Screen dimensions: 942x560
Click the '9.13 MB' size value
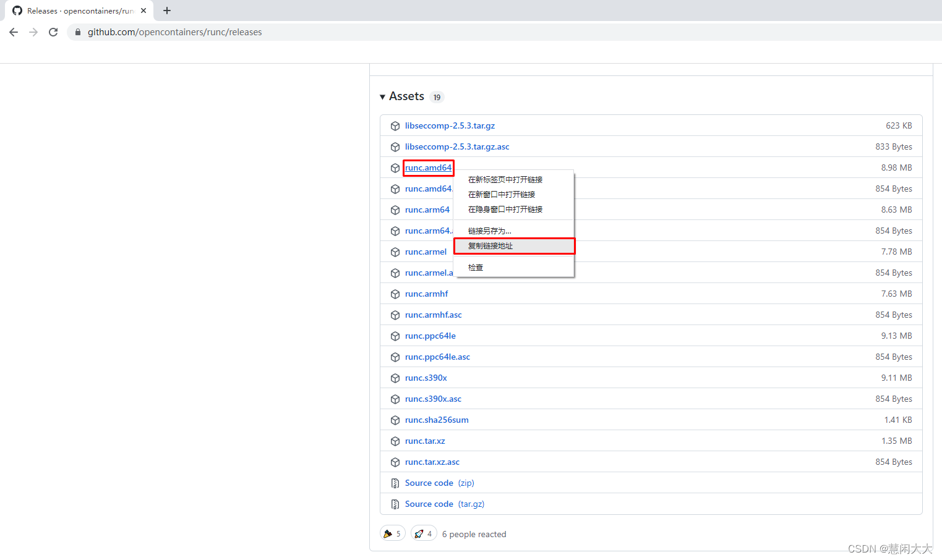[x=897, y=336]
